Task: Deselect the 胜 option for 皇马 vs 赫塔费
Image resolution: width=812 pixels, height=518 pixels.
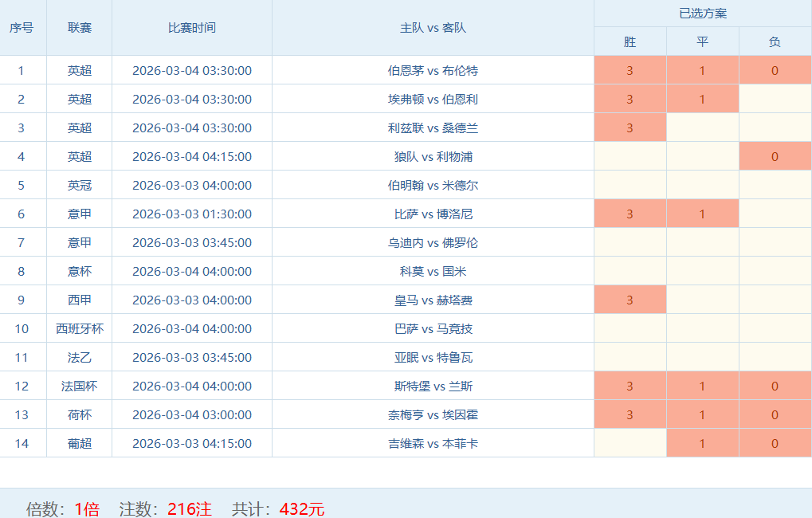Action: [x=630, y=300]
